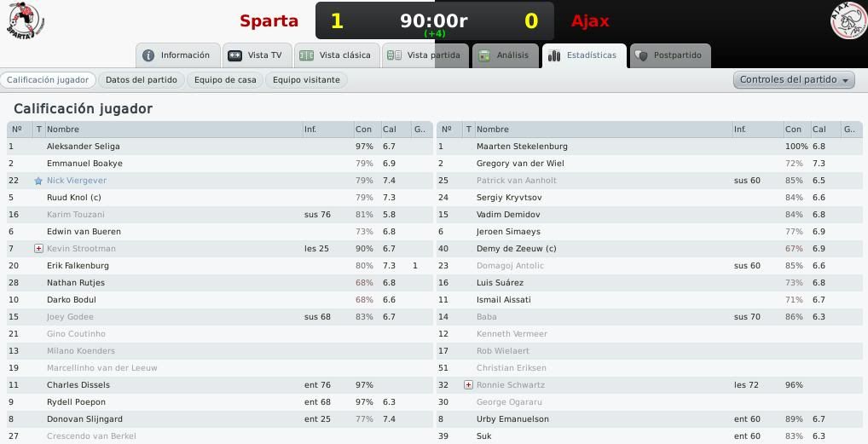The height and width of the screenshot is (444, 868).
Task: Click injury icon beside Kevin Strootman
Action: click(38, 249)
